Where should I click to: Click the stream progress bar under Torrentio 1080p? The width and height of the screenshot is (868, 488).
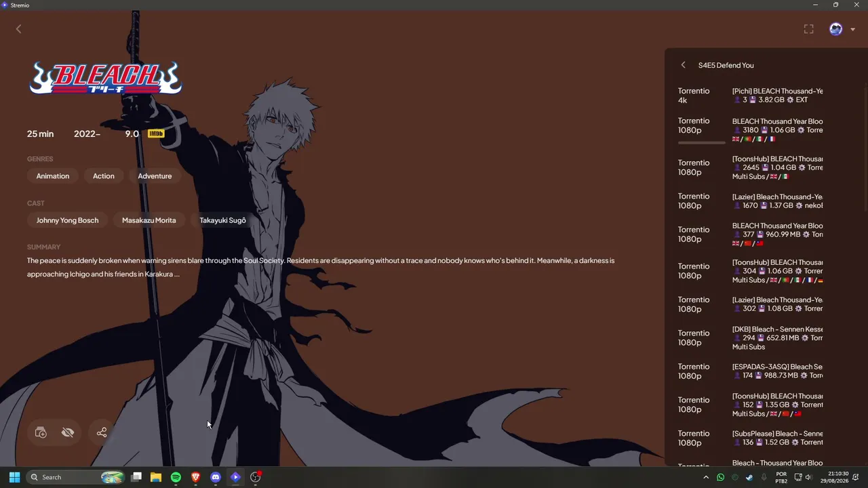(x=702, y=143)
